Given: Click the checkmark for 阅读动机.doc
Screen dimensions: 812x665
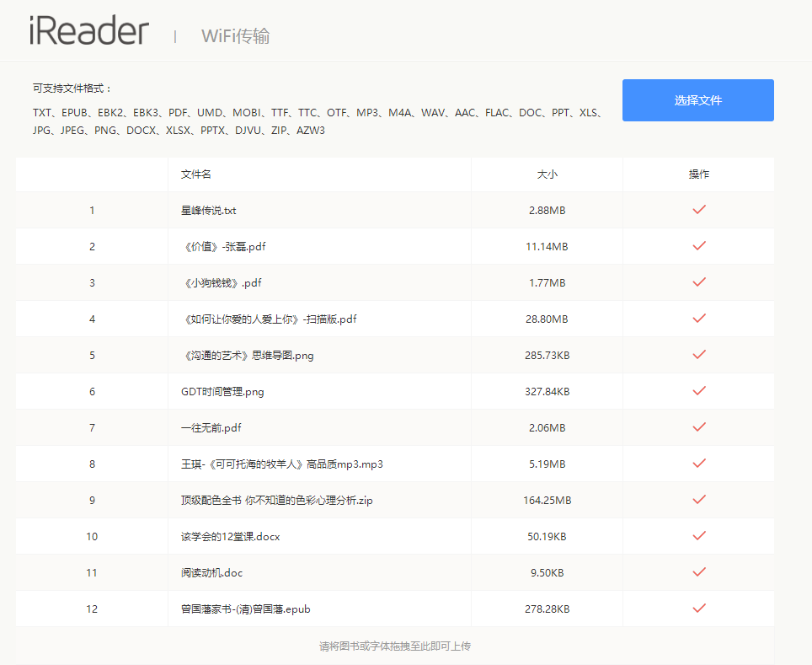Looking at the screenshot, I should coord(699,572).
